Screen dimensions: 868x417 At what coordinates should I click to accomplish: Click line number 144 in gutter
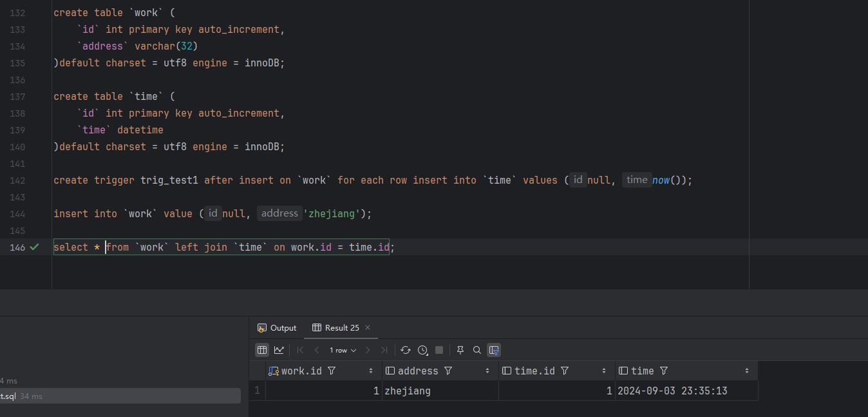(x=18, y=214)
